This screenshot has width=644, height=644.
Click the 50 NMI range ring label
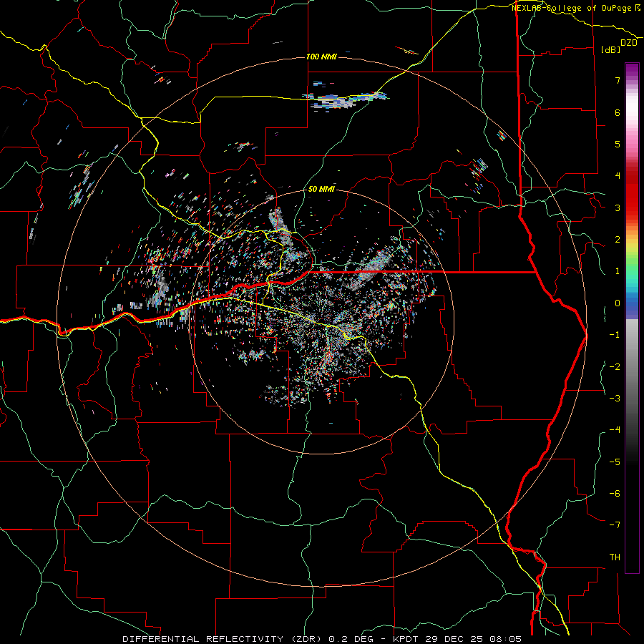coord(321,189)
